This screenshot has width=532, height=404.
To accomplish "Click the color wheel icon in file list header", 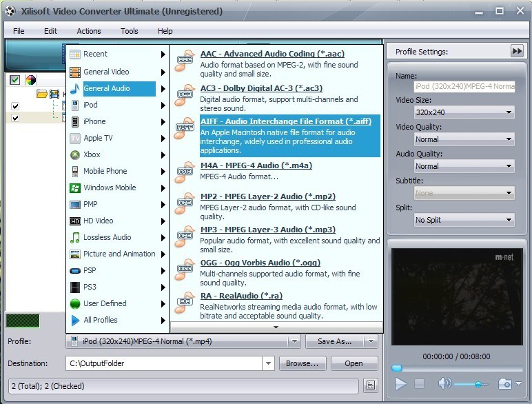I will (x=30, y=80).
